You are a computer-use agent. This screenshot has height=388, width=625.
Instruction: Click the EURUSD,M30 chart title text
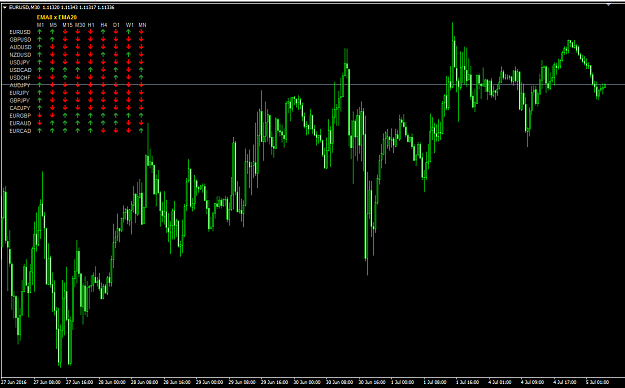click(x=24, y=7)
